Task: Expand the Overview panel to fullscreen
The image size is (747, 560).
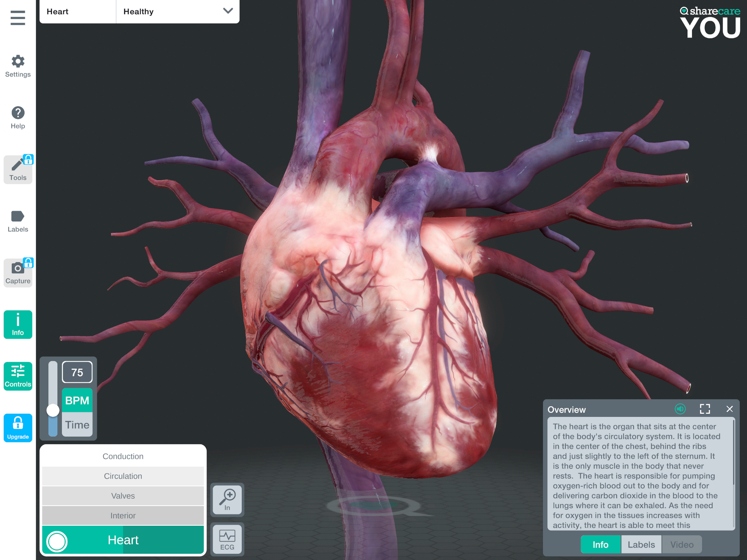Action: click(x=705, y=409)
